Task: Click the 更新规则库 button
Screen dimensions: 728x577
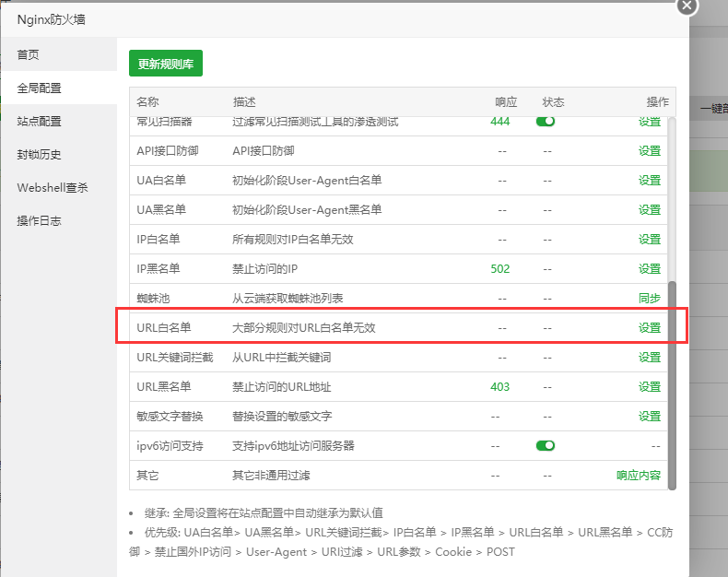Action: click(x=166, y=64)
